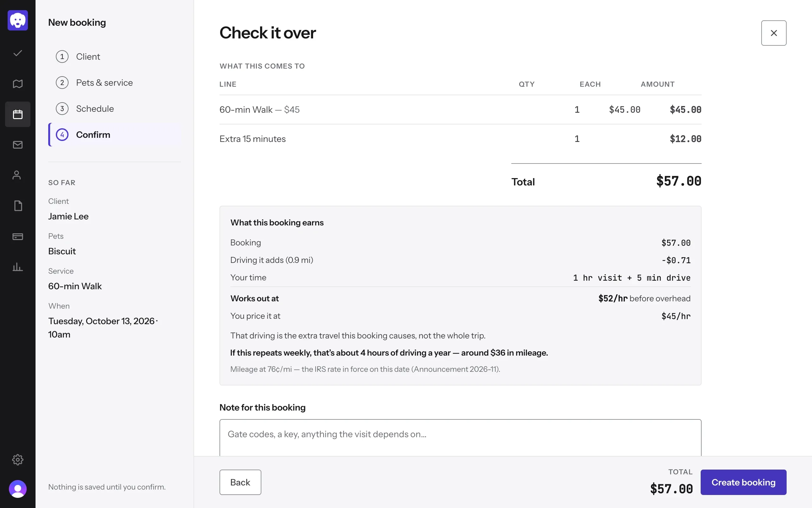Screen dimensions: 812x508
Task: Click Nothing is saved until you confirm
Action: (x=107, y=487)
